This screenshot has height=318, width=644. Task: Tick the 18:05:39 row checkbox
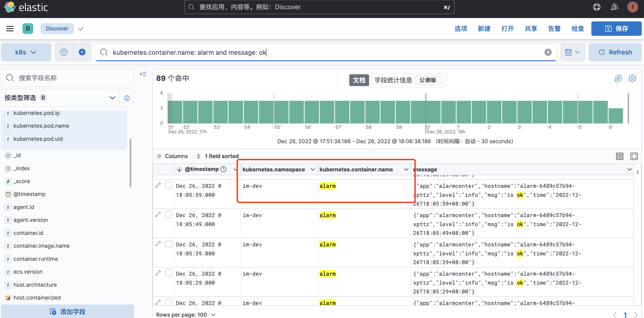[x=169, y=244]
